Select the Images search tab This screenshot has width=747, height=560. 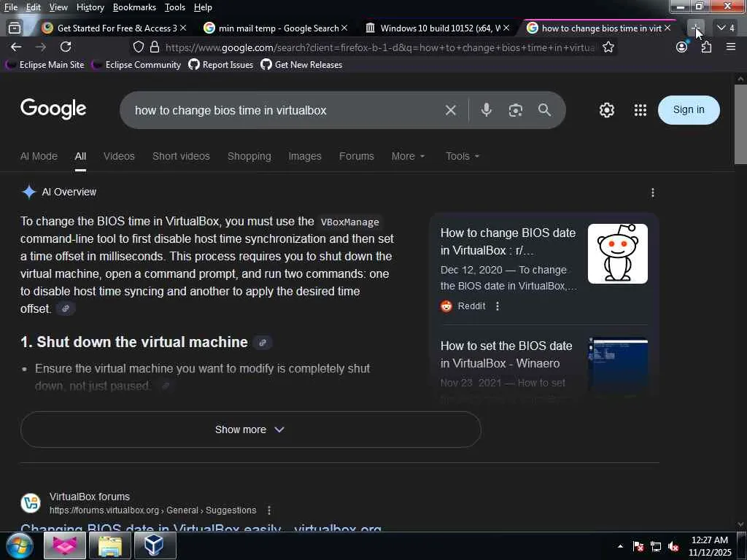[305, 156]
